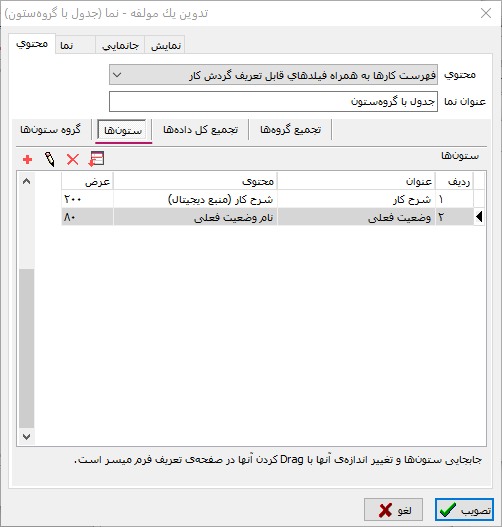The width and height of the screenshot is (502, 527).
Task: Click the pencil edit column icon
Action: click(50, 159)
